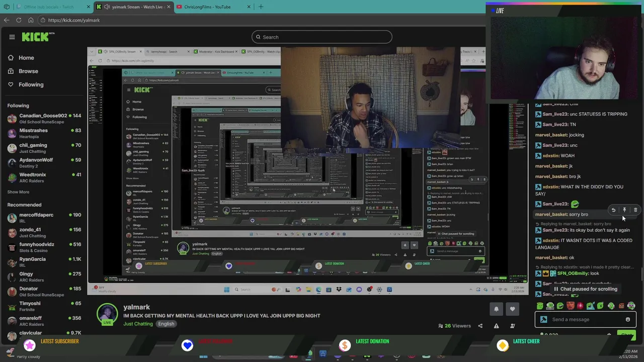Click the SFN_OGBmilly username in chat
This screenshot has width=644, height=362.
[x=573, y=274]
